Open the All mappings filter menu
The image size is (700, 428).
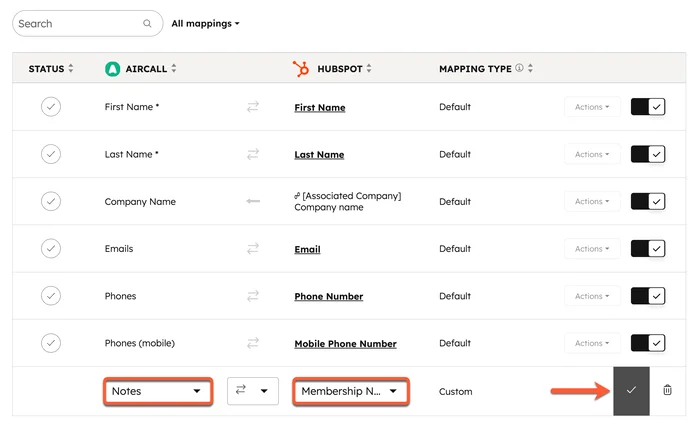click(205, 23)
